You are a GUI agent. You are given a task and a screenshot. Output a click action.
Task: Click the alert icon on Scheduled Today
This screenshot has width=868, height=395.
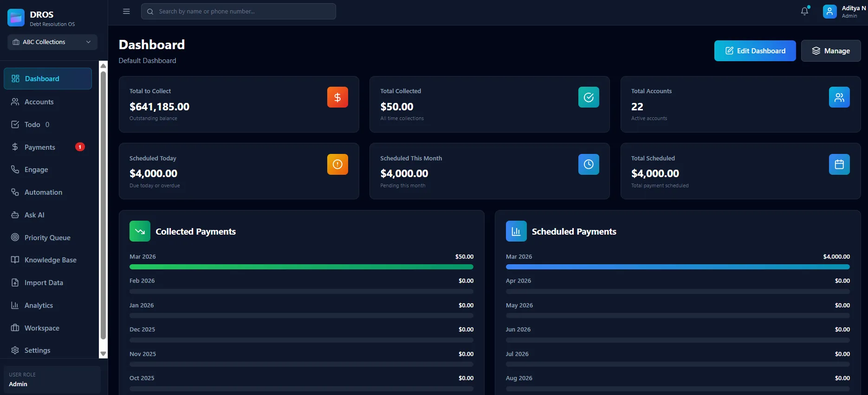pyautogui.click(x=337, y=164)
